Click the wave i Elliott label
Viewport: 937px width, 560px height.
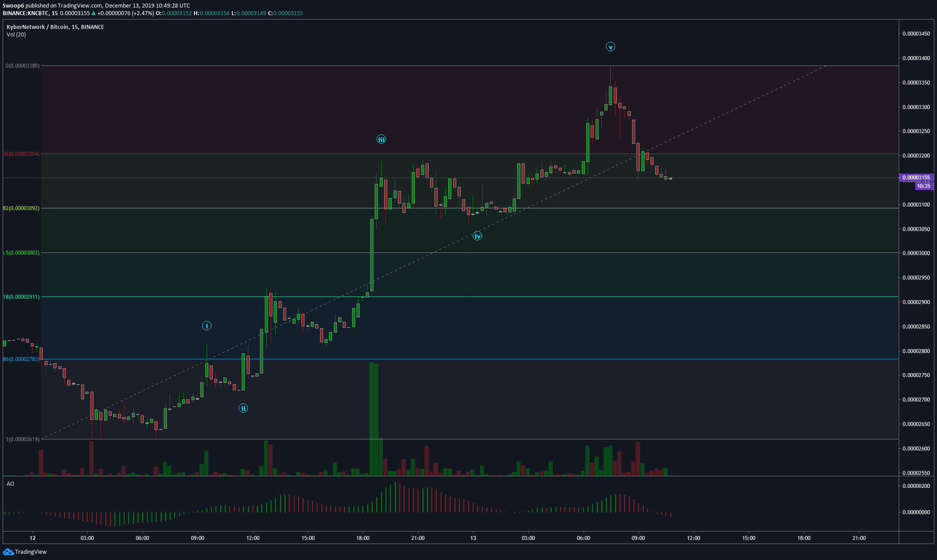pyautogui.click(x=207, y=326)
